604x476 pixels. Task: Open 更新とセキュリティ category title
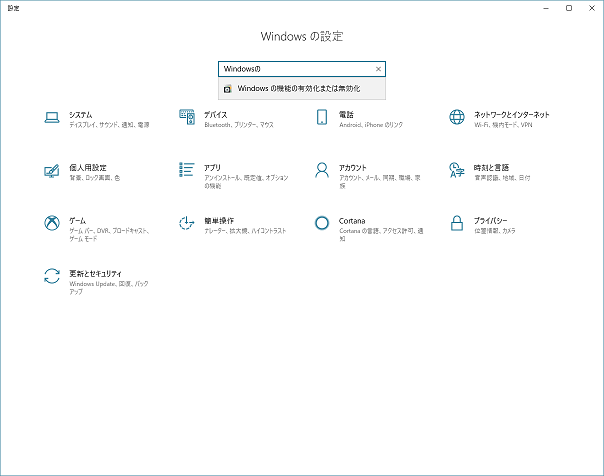click(x=95, y=273)
